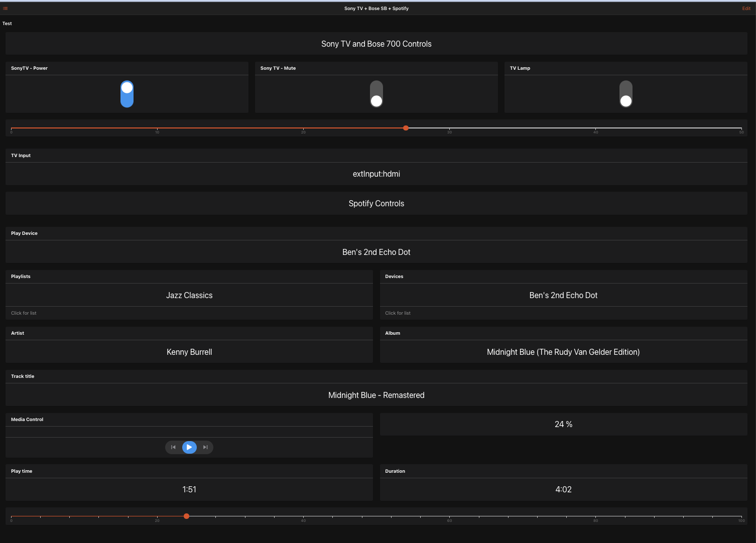Click 'Click for list' under Devices
The width and height of the screenshot is (756, 543).
click(398, 313)
